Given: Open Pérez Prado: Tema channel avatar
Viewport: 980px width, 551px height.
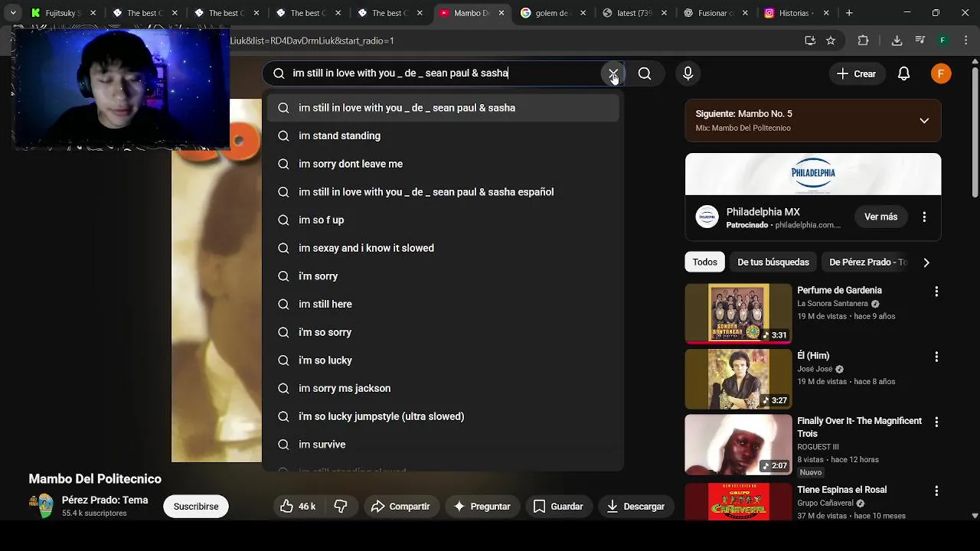Looking at the screenshot, I should (x=41, y=506).
